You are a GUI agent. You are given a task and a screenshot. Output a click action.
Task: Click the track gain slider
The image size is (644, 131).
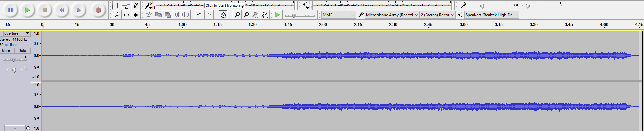coord(14,60)
